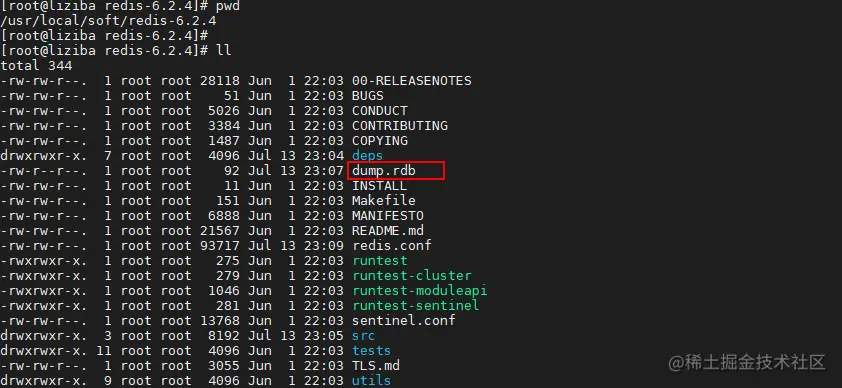Click the file size 21567
Viewport: 842px width, 388px height.
click(220, 231)
